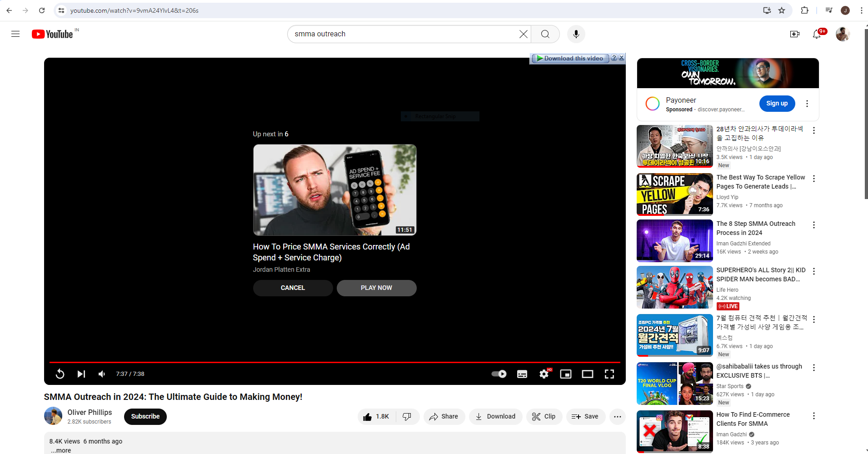This screenshot has width=868, height=454.
Task: Open browser extensions puzzle icon
Action: (804, 10)
